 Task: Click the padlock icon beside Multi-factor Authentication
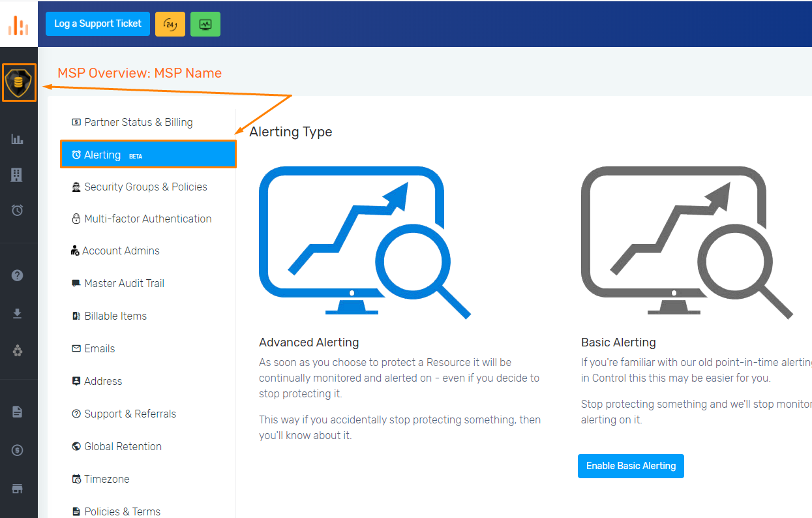click(x=76, y=219)
